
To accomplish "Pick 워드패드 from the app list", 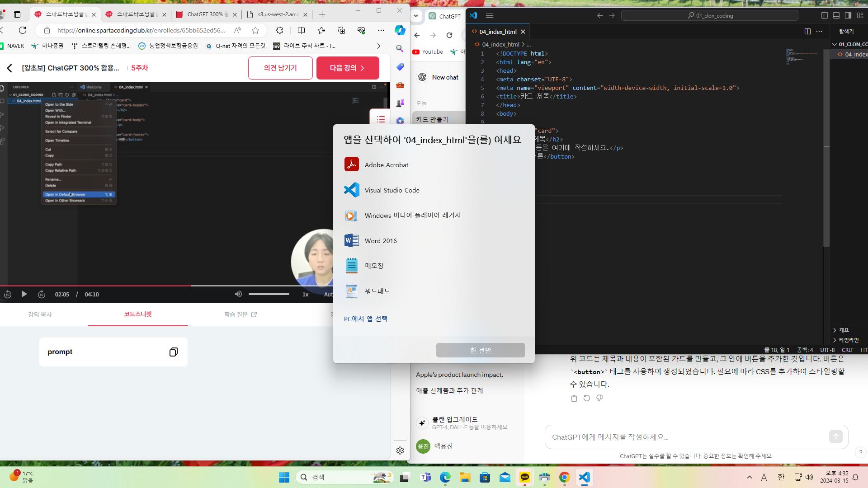I will [x=434, y=291].
